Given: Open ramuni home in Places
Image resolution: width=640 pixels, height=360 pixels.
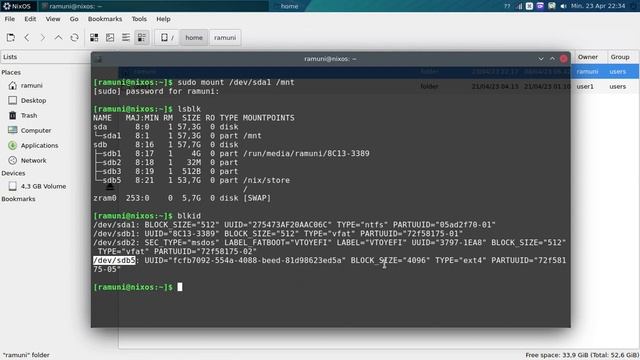Looking at the screenshot, I should (x=32, y=85).
